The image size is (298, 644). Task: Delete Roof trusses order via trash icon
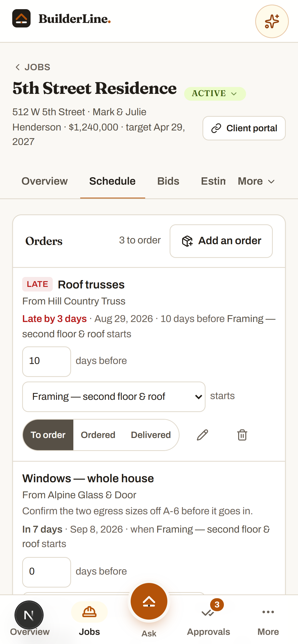(242, 435)
